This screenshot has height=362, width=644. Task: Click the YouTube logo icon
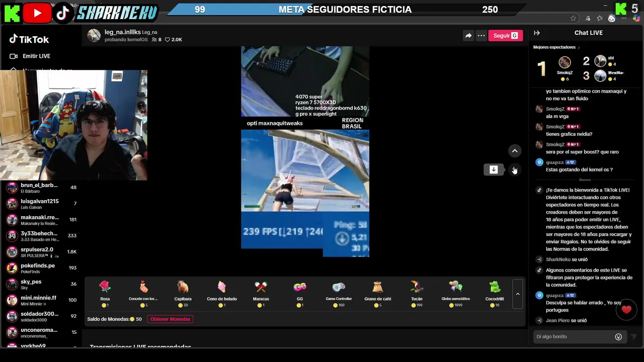(x=37, y=13)
